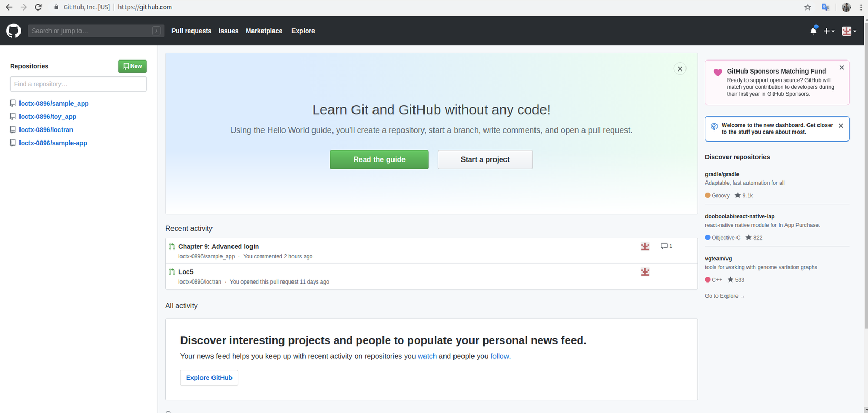Click the Start a project button
868x413 pixels.
tap(485, 159)
